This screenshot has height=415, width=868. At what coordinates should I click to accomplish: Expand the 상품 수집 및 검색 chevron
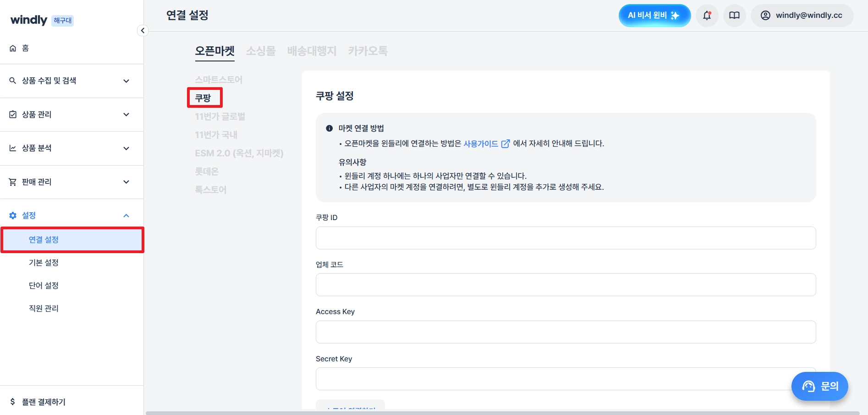pos(126,81)
